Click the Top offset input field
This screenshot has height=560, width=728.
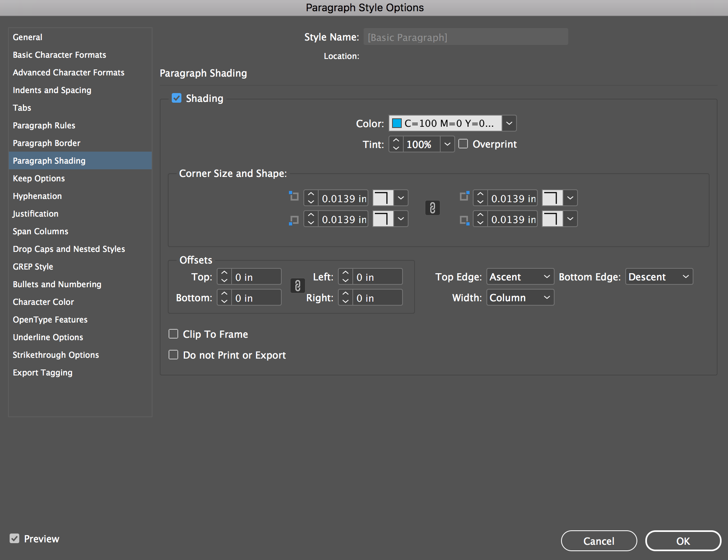click(x=256, y=277)
